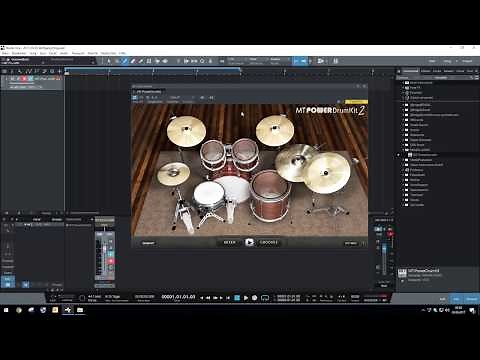Toggle the transport Loop button
The width and height of the screenshot is (480, 360).
tap(265, 298)
